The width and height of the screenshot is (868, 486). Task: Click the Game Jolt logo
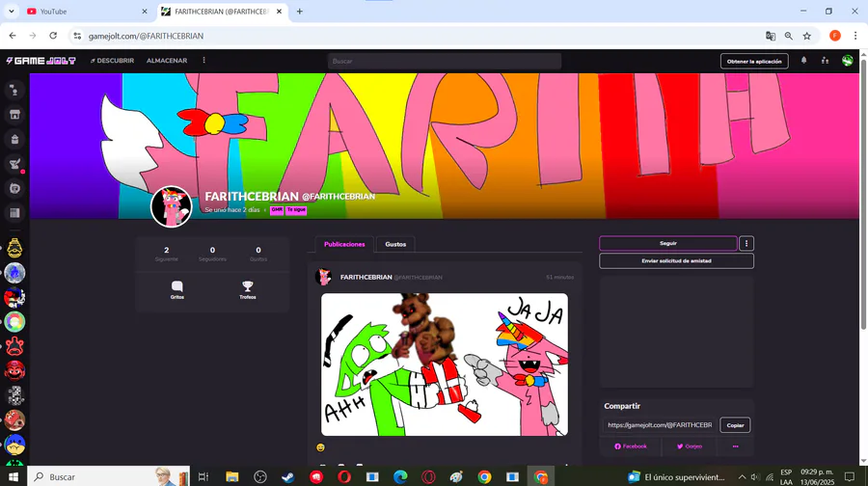click(x=41, y=61)
